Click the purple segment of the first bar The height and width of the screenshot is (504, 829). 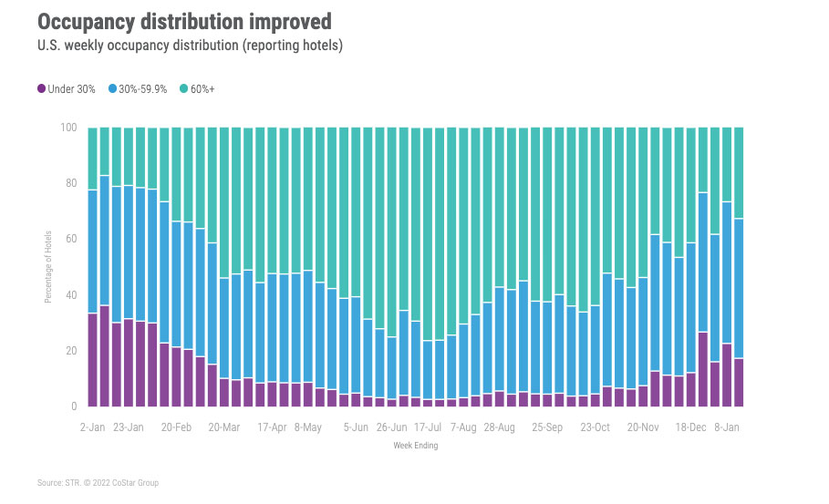click(x=93, y=360)
